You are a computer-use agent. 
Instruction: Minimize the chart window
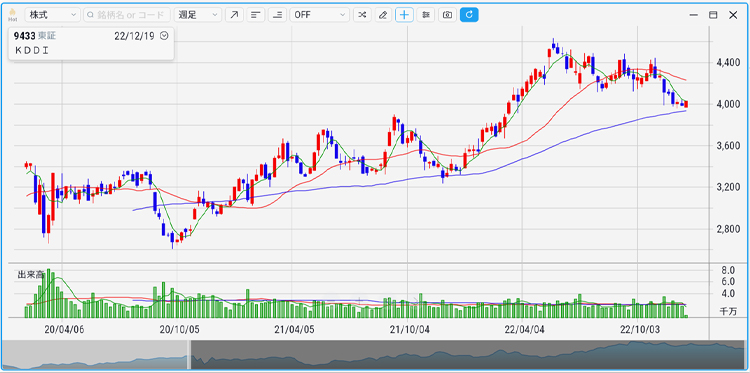pos(694,15)
